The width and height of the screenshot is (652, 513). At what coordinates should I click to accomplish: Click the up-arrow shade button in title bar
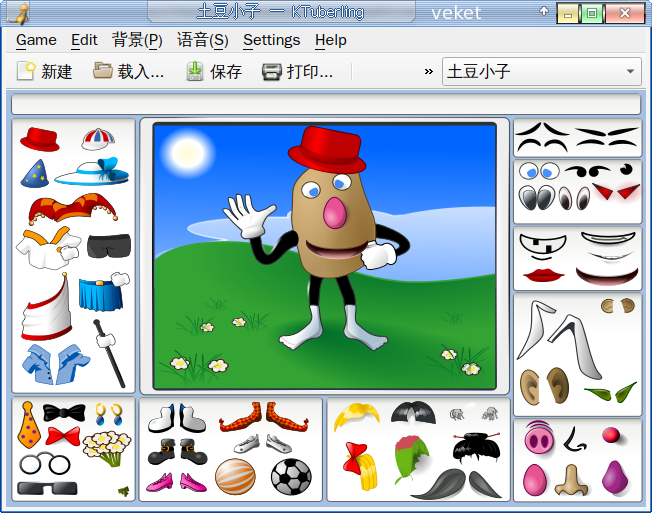coord(544,12)
